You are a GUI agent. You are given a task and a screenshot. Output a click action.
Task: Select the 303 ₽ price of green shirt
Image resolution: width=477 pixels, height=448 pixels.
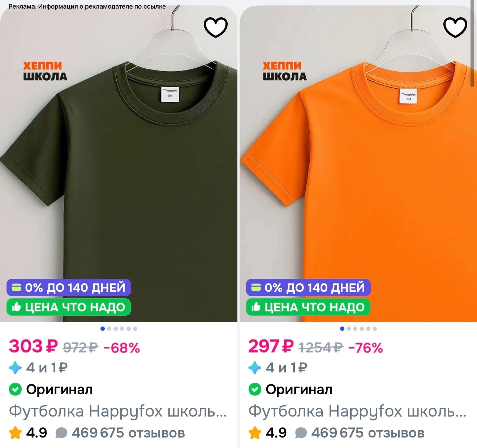click(x=33, y=346)
